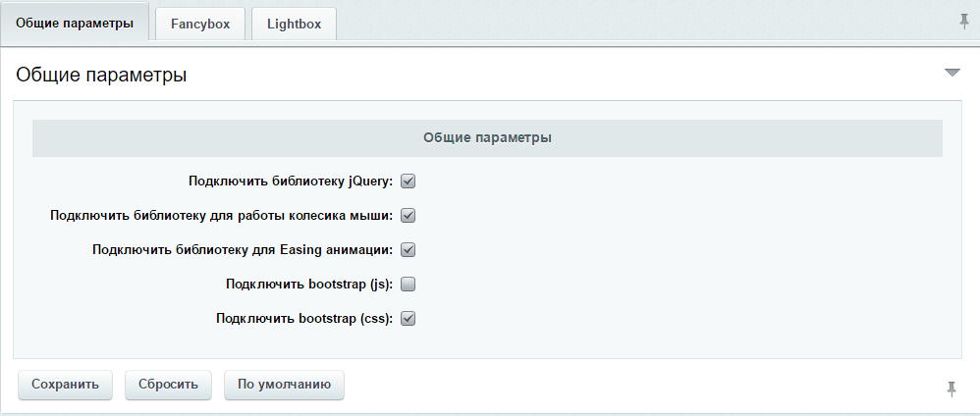980x416 pixels.
Task: Switch to the Общие параметры tab
Action: pyautogui.click(x=75, y=23)
